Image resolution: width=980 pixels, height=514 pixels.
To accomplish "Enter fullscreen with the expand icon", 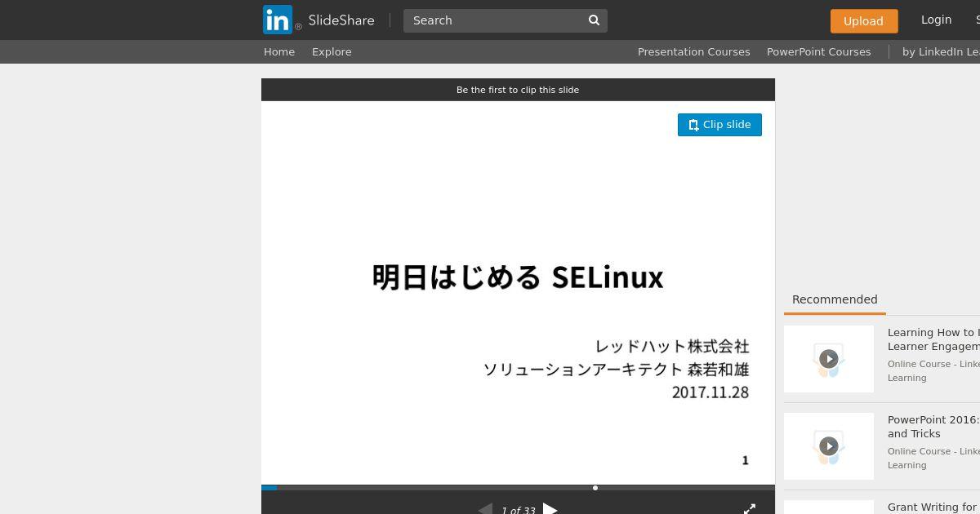I will click(x=750, y=509).
